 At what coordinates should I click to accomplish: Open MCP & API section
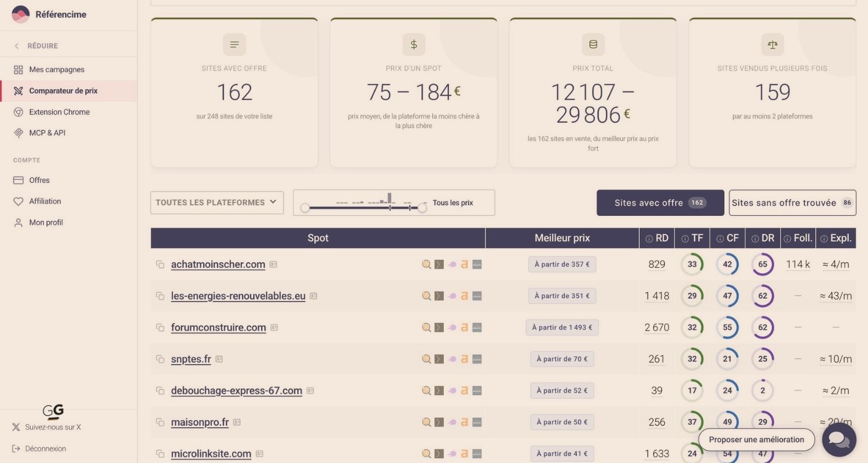68,133
